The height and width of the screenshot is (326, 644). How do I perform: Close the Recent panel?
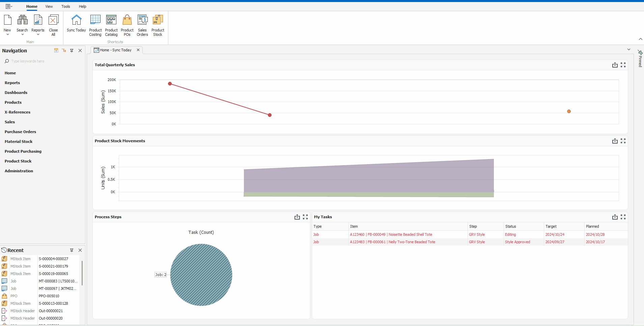click(x=80, y=250)
